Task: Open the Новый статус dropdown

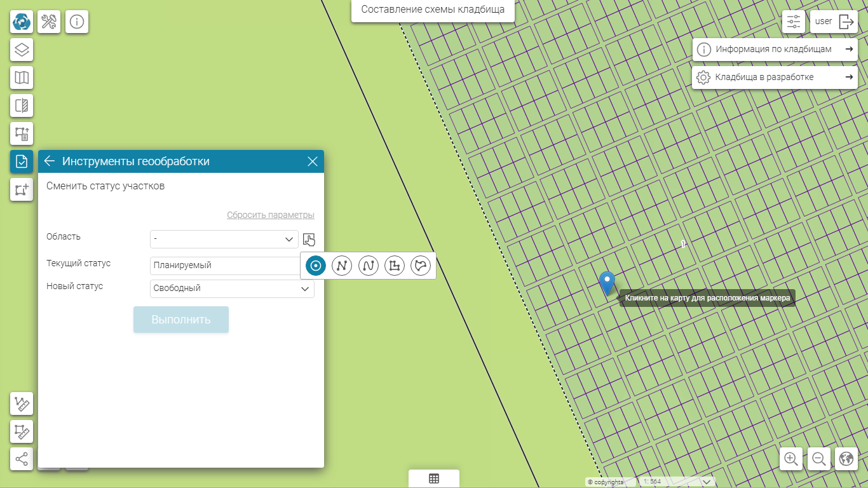Action: tap(232, 288)
